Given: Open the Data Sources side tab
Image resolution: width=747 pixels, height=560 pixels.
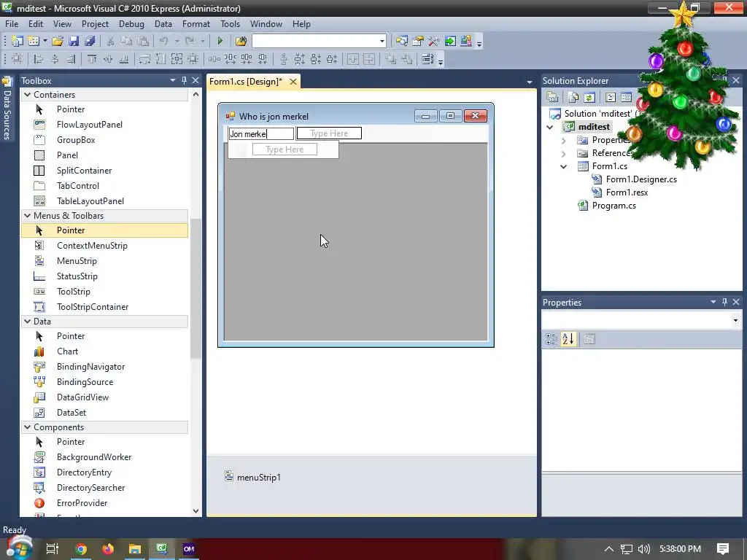Looking at the screenshot, I should 7,109.
